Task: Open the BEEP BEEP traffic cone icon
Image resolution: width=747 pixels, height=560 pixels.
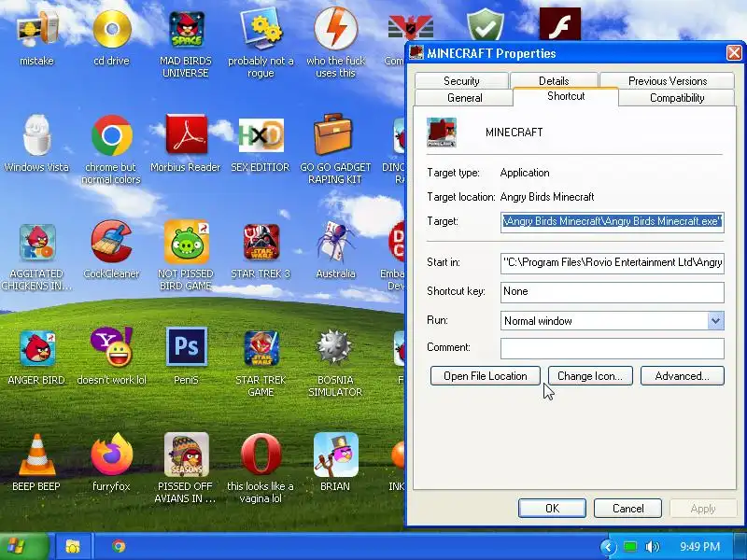Action: tap(37, 455)
